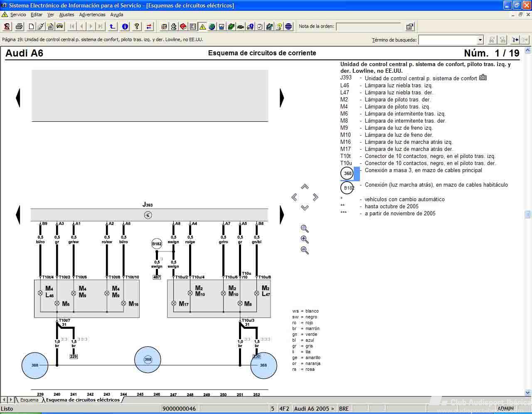Click the first binoculars search icon
Viewport: 532px width, 414px height.
click(492, 40)
